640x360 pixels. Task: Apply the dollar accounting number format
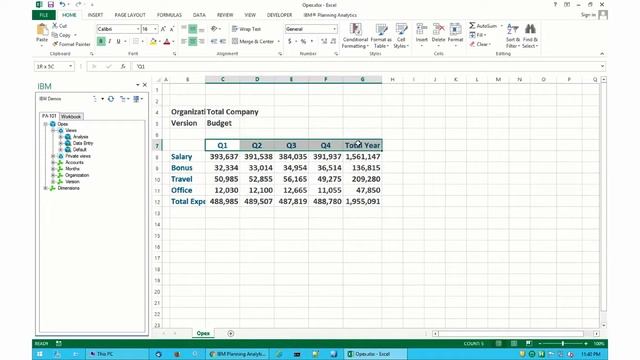[x=290, y=41]
